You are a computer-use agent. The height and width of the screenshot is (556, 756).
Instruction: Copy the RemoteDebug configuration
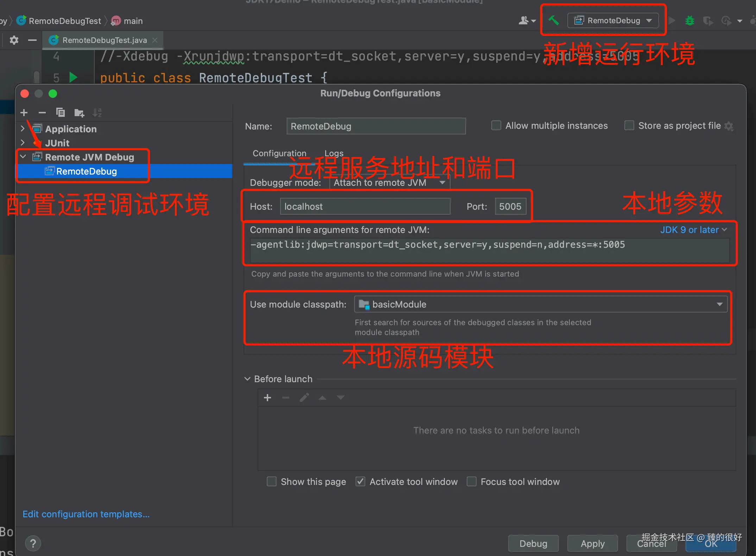60,112
